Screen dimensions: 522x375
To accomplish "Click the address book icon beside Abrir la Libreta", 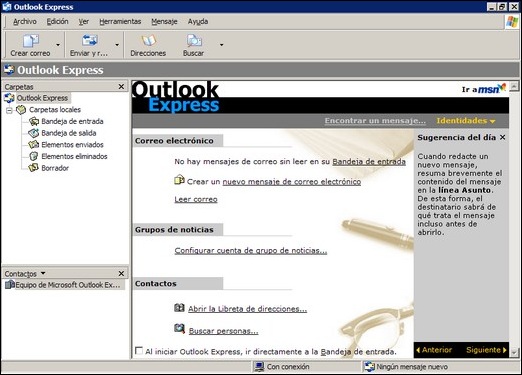I will point(179,308).
